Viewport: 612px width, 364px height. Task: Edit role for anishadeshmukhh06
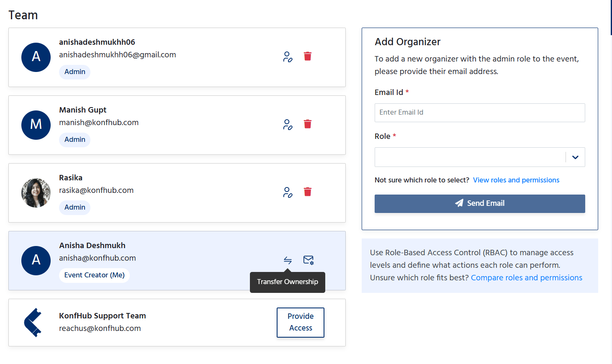(288, 57)
